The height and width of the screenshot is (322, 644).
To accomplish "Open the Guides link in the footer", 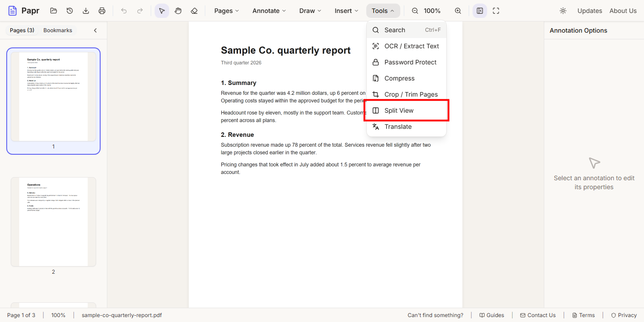I will pyautogui.click(x=491, y=315).
